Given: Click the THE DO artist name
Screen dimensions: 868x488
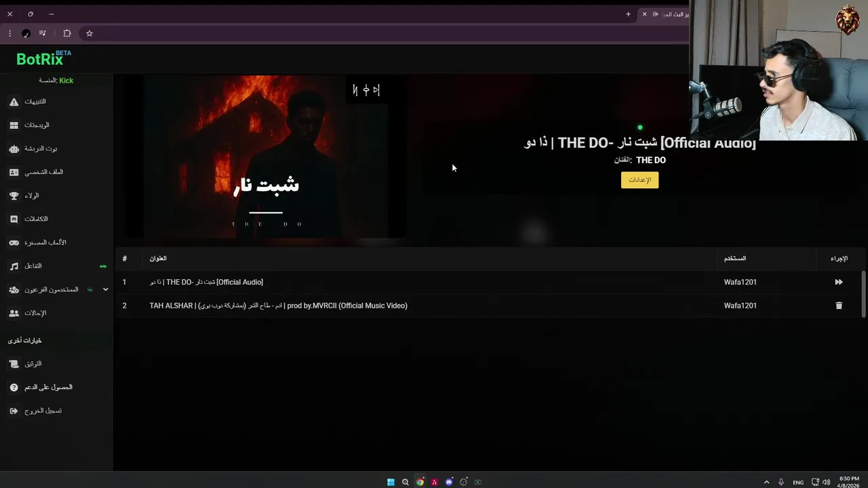Looking at the screenshot, I should (x=651, y=161).
